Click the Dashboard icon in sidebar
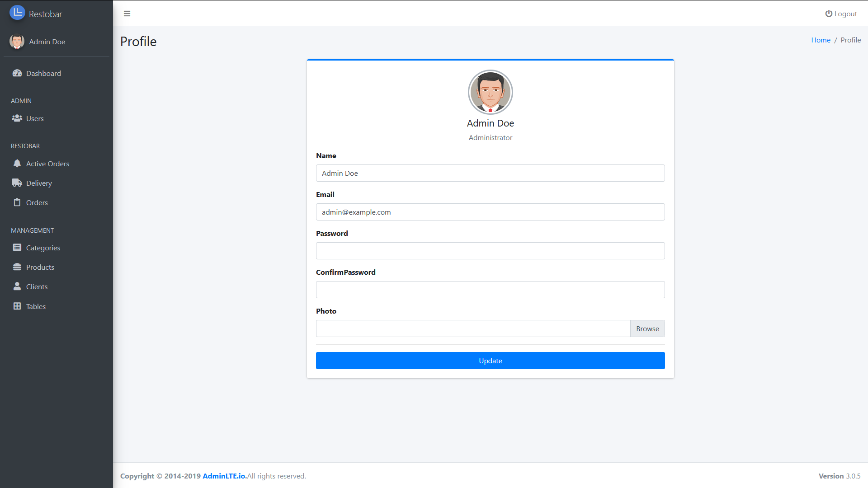This screenshot has width=868, height=488. point(17,73)
